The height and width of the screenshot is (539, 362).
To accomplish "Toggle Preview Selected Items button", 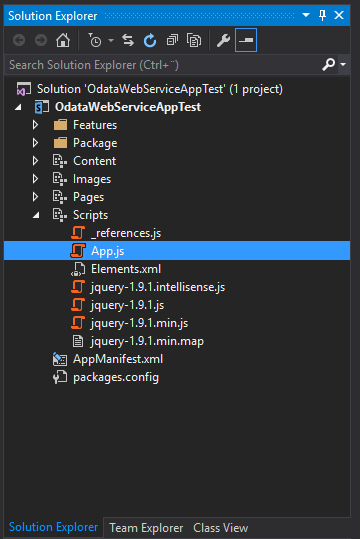I will coord(246,40).
